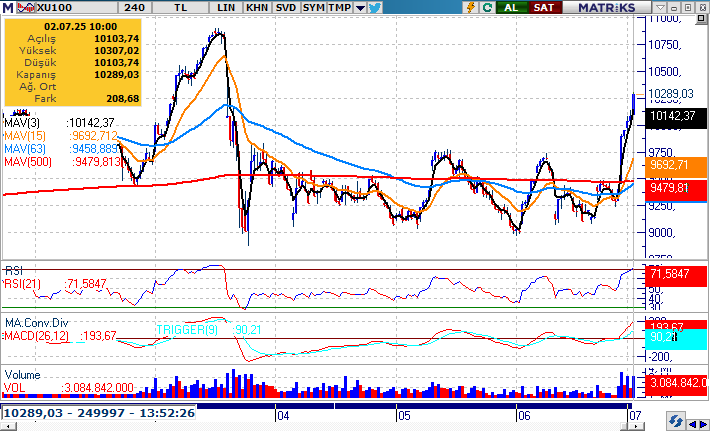Select the Yüksek 10307,02 value
The height and width of the screenshot is (431, 710).
[x=116, y=51]
